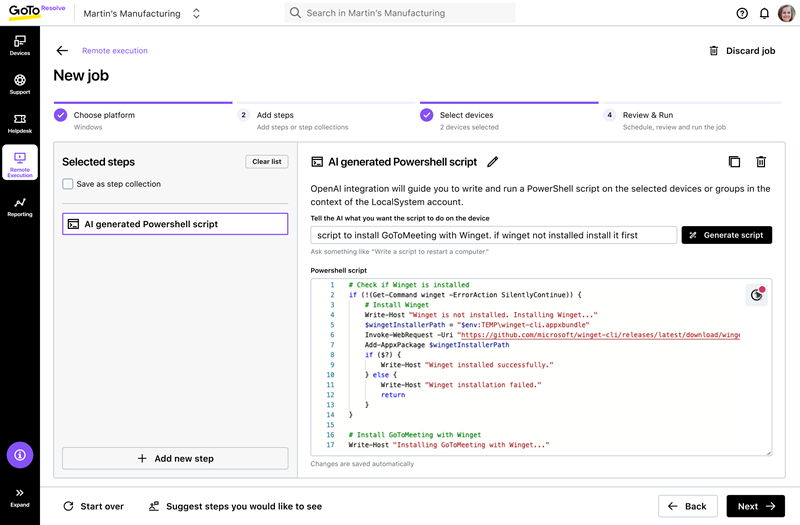Image resolution: width=800 pixels, height=525 pixels.
Task: Go to Choose platform step
Action: pos(104,115)
